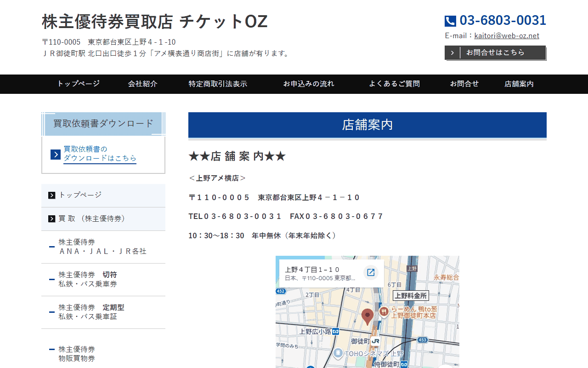Click the 03-6803-0031 phone number in header
This screenshot has height=368, width=588.
[503, 20]
